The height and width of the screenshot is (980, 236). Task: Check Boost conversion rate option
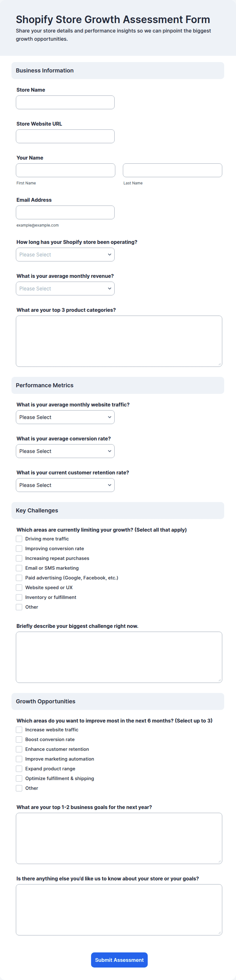(19, 740)
